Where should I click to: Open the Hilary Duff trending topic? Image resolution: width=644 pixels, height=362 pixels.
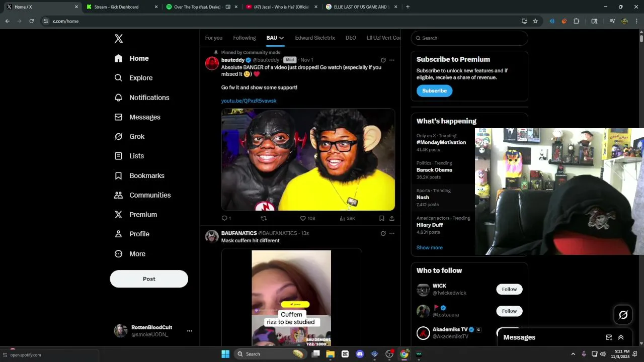[429, 225]
